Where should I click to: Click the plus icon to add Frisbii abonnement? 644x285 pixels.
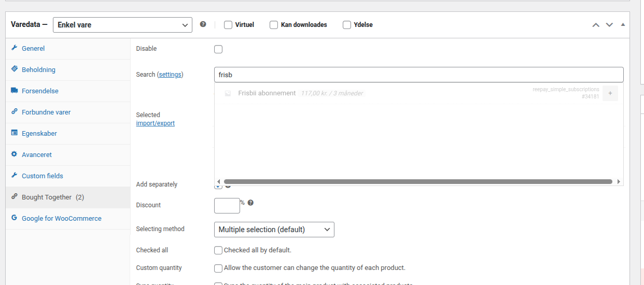click(610, 93)
